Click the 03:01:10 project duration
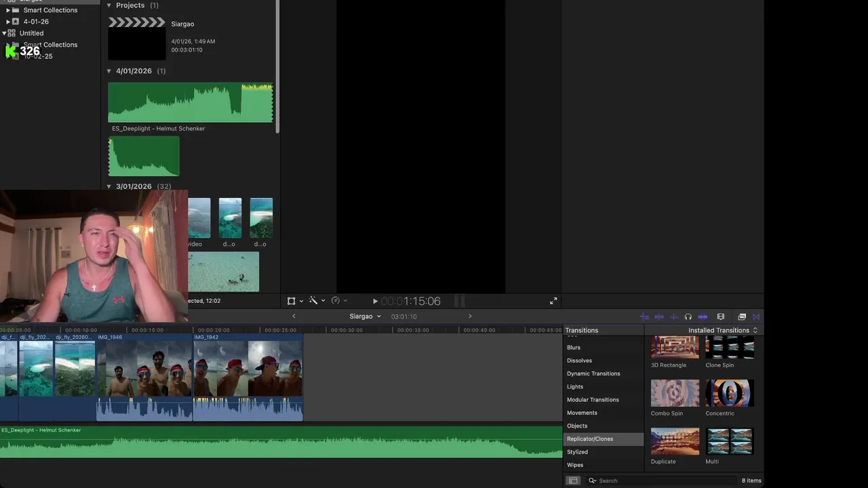The width and height of the screenshot is (868, 488). pos(403,317)
